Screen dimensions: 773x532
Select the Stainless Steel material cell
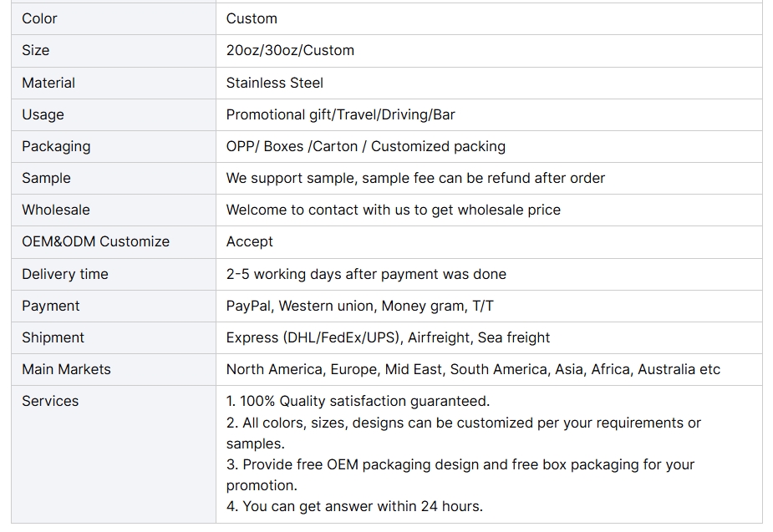pyautogui.click(x=489, y=83)
